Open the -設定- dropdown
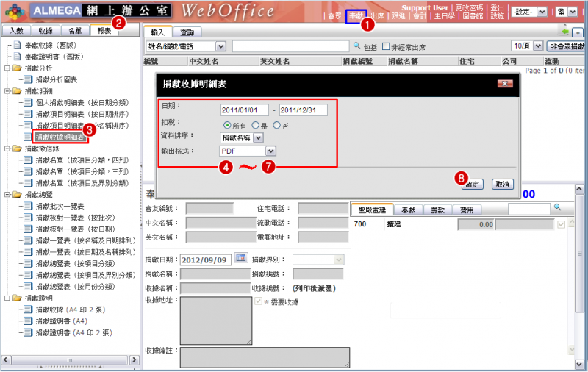The height and width of the screenshot is (372, 588). [x=529, y=12]
